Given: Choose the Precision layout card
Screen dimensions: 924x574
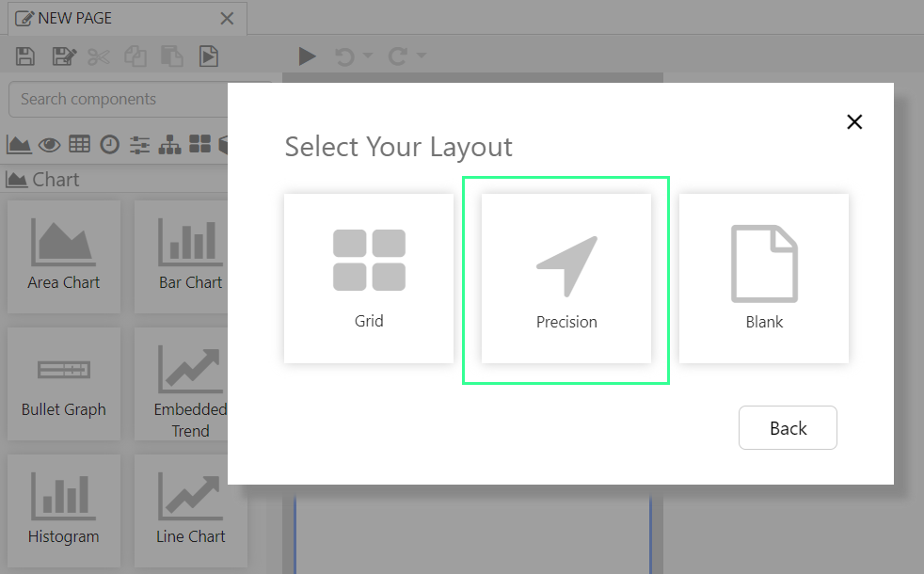Looking at the screenshot, I should click(x=566, y=279).
